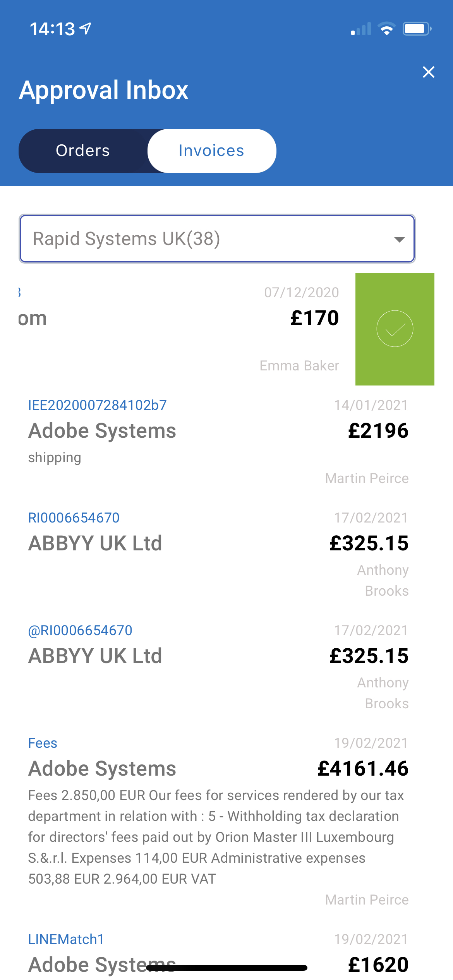The image size is (453, 980).
Task: Tap the cellular signal bars icon
Action: coord(361,29)
